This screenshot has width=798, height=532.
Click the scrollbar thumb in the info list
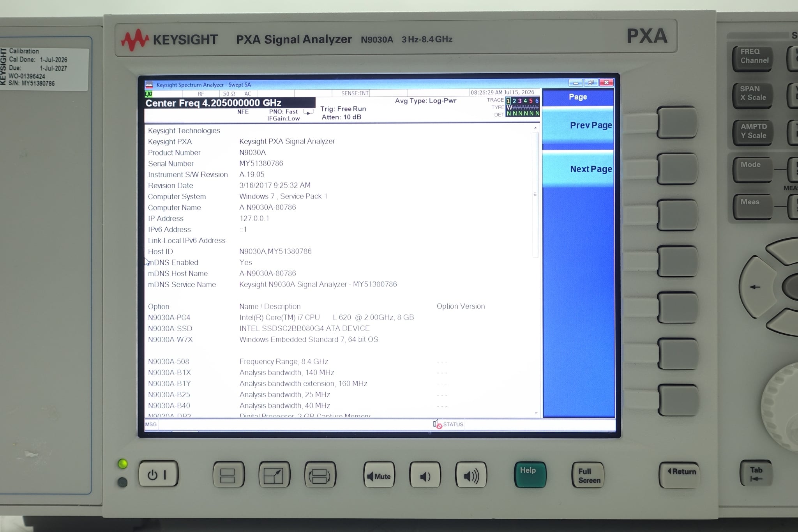click(535, 194)
